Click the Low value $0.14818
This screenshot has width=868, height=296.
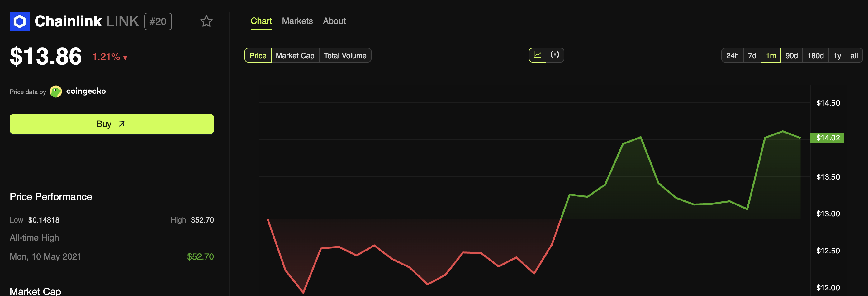click(x=44, y=220)
